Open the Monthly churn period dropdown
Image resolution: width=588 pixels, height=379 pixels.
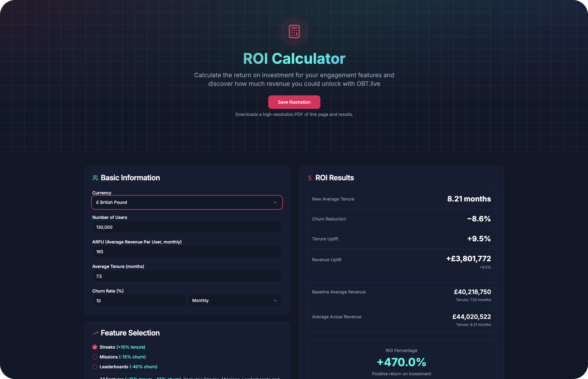pos(235,301)
